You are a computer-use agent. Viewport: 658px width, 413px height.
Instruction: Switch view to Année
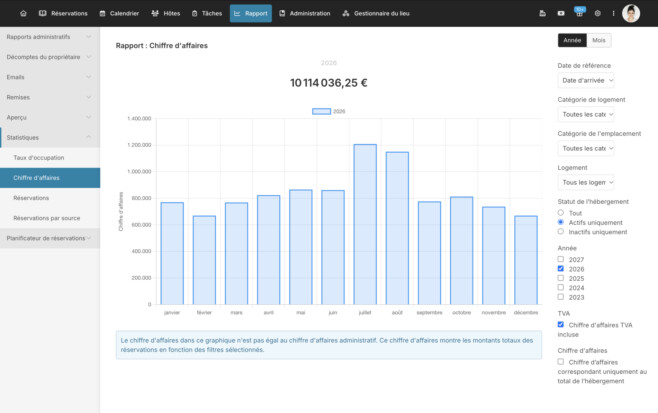(572, 40)
